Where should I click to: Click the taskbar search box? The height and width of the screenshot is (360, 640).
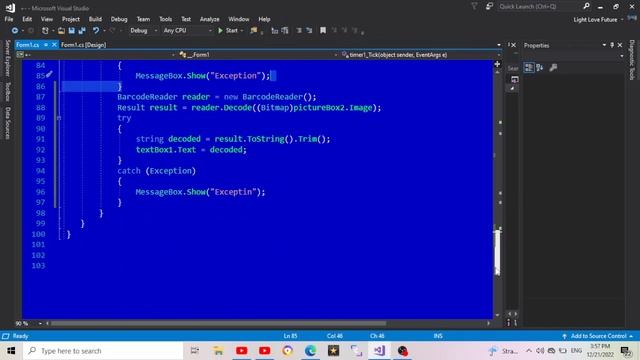coord(103,351)
